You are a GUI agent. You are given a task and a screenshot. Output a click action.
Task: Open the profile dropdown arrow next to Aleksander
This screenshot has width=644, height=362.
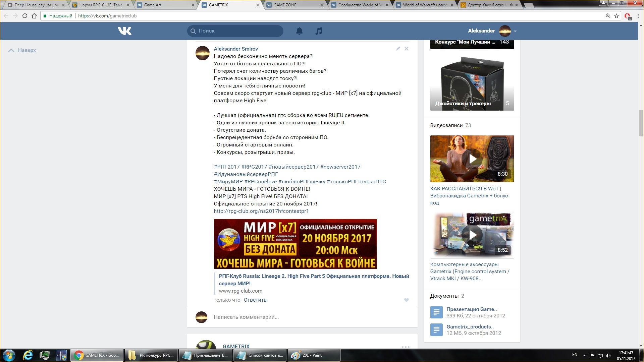click(x=515, y=31)
